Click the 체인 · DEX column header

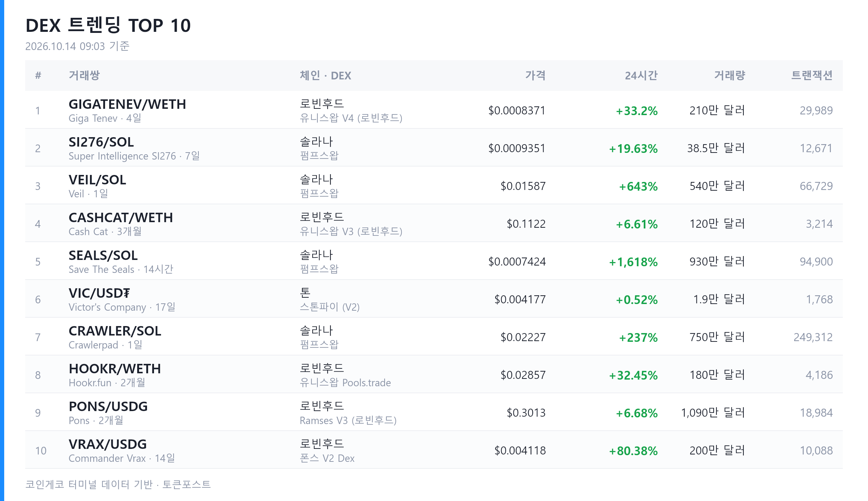325,75
